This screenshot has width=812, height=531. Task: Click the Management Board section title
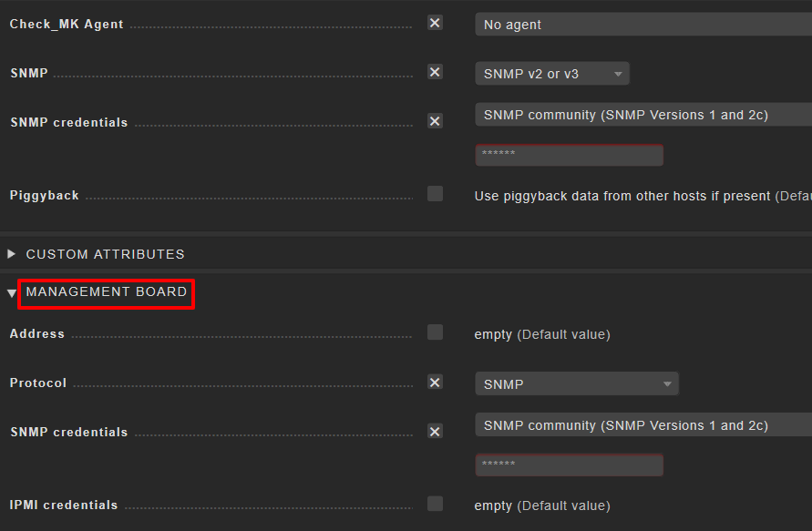tap(106, 292)
